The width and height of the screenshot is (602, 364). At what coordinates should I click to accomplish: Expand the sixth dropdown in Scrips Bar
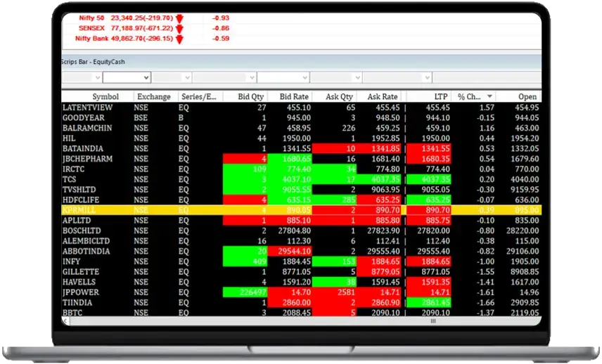[x=336, y=78]
